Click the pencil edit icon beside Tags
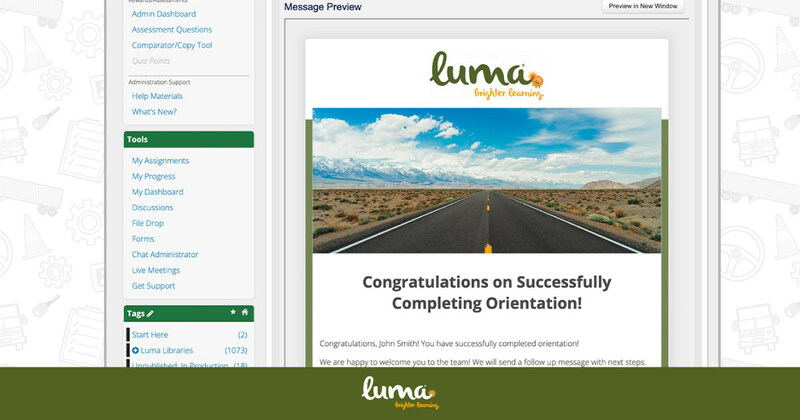The image size is (800, 420). point(150,313)
